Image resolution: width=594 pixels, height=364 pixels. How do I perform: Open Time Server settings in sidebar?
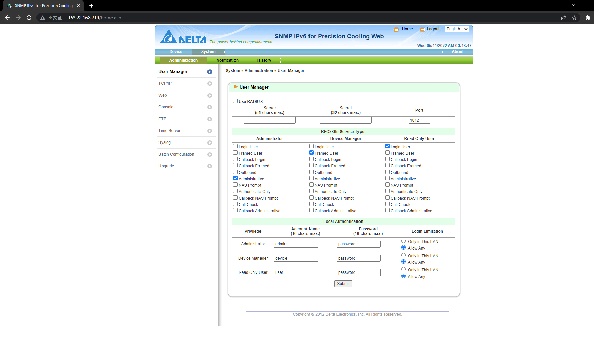(169, 131)
